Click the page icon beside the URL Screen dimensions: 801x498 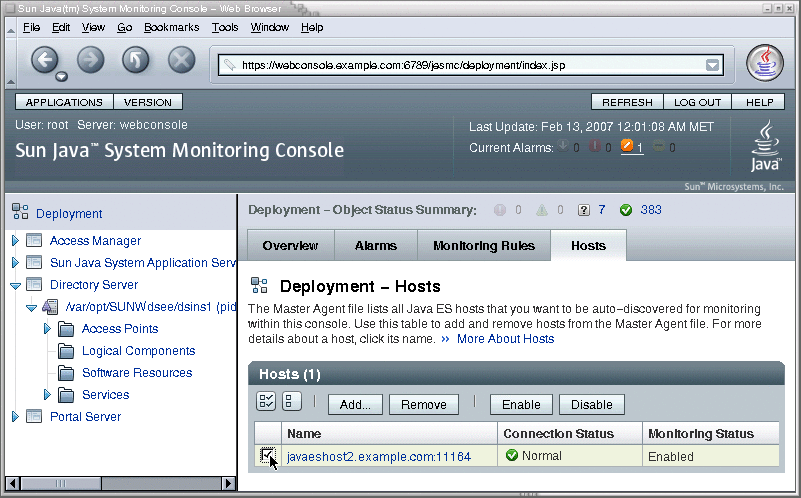point(229,65)
